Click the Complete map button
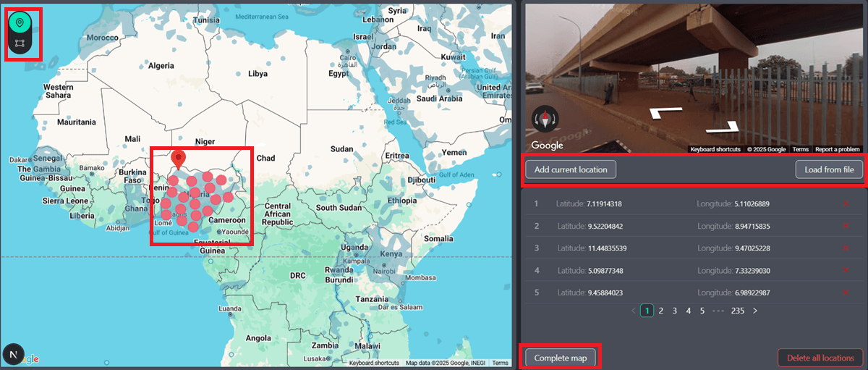The image size is (868, 370). [x=561, y=358]
